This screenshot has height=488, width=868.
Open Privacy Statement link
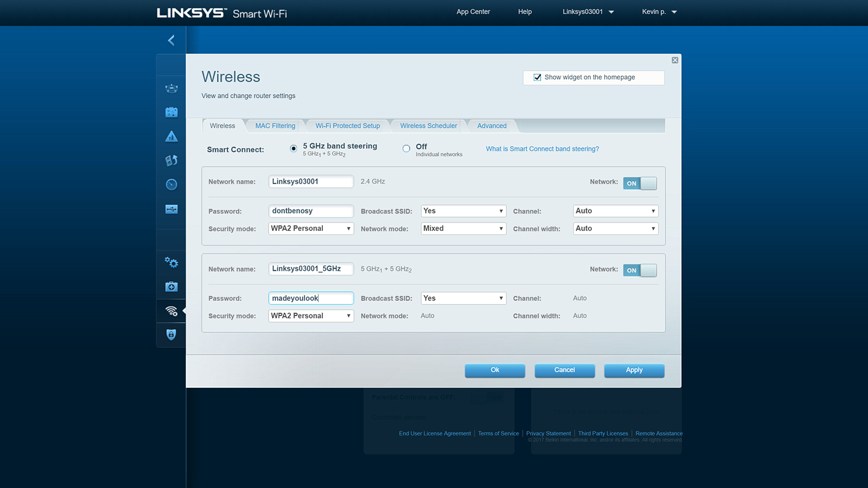pyautogui.click(x=549, y=434)
